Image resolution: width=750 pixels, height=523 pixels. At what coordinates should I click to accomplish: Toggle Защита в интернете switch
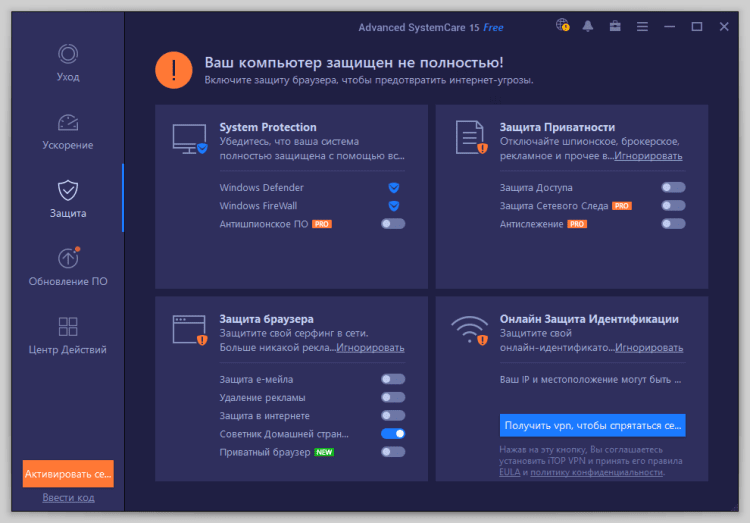point(393,416)
